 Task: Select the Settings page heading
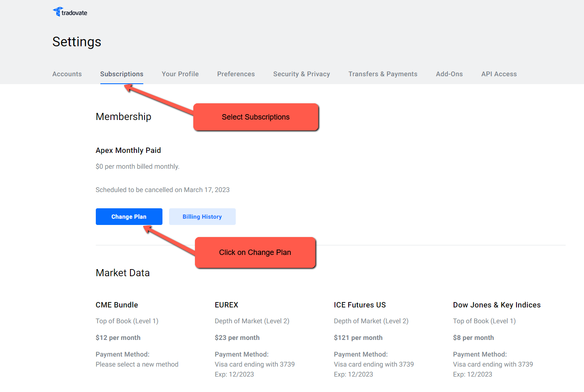(77, 42)
